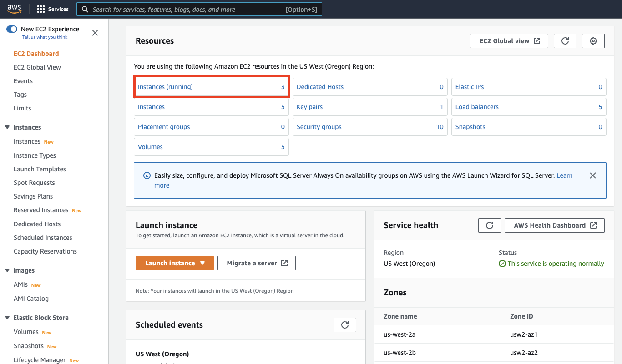Viewport: 622px width, 364px height.
Task: Collapse the Elastic Block Store section
Action: click(7, 318)
